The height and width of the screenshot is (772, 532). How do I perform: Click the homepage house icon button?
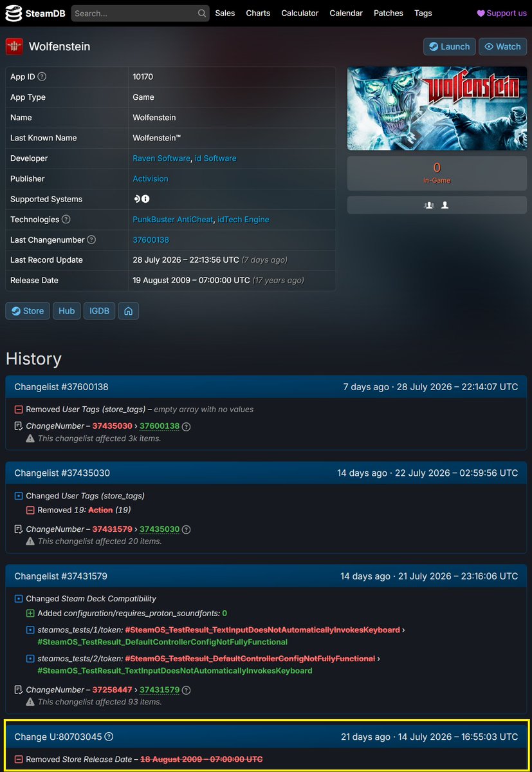(x=128, y=311)
